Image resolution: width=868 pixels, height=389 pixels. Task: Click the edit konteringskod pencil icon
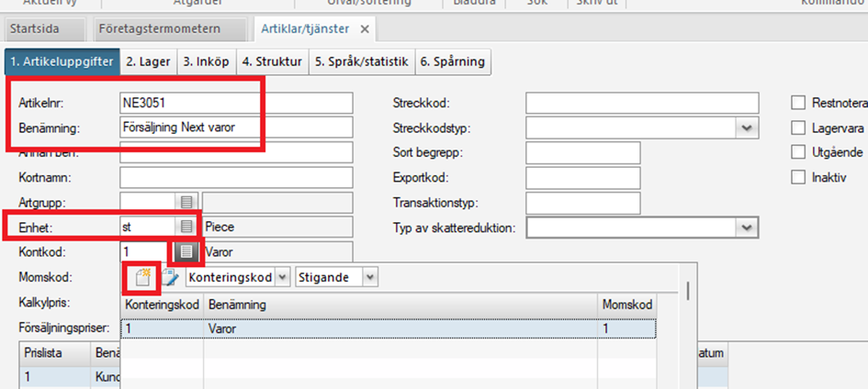[x=171, y=277]
